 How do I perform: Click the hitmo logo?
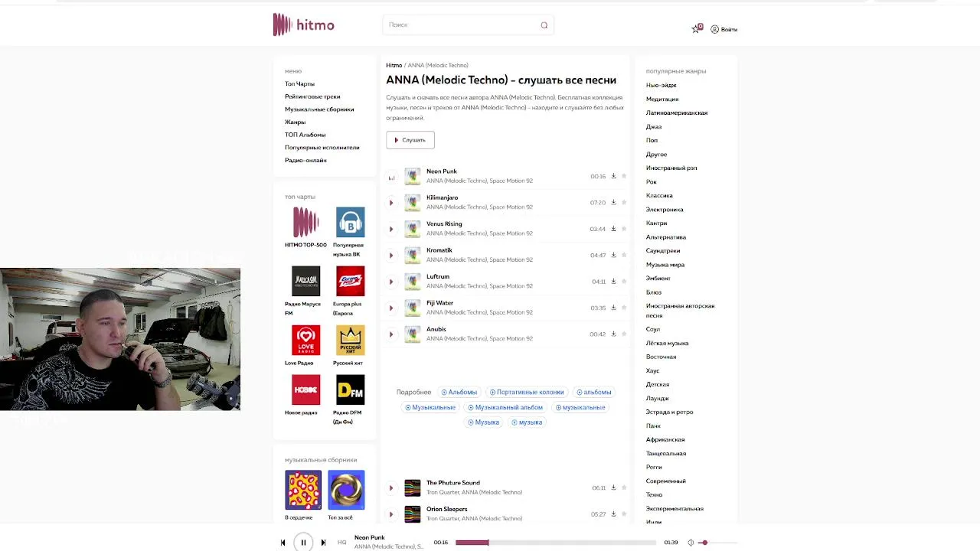tap(304, 24)
